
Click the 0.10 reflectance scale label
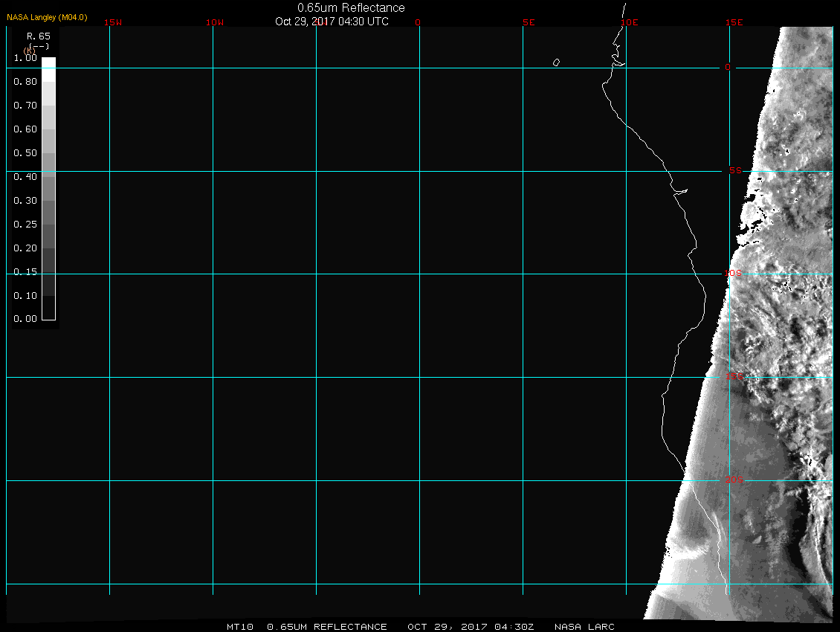tap(25, 296)
